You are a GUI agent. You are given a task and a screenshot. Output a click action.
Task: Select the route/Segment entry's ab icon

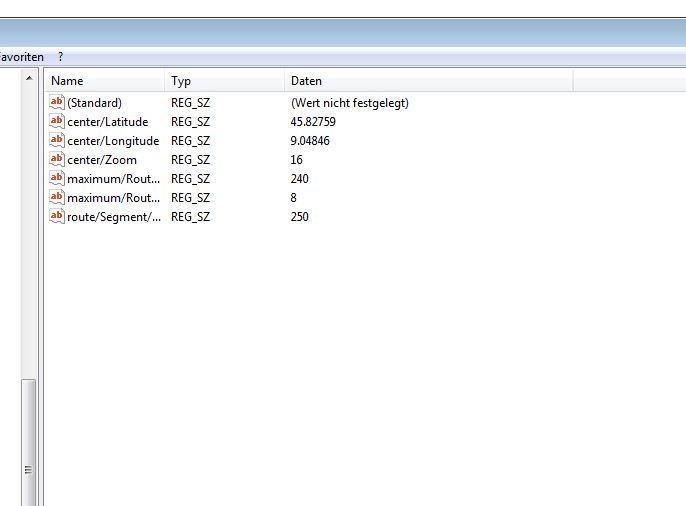(57, 216)
